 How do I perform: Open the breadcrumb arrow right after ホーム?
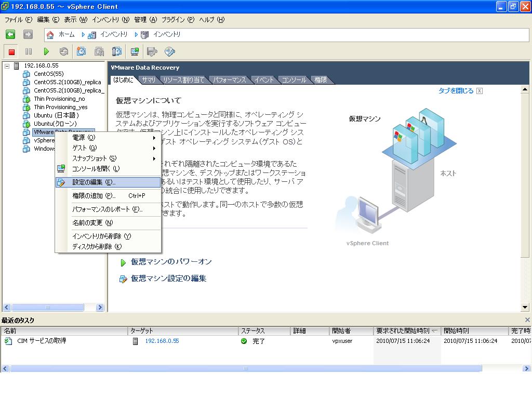(x=83, y=35)
